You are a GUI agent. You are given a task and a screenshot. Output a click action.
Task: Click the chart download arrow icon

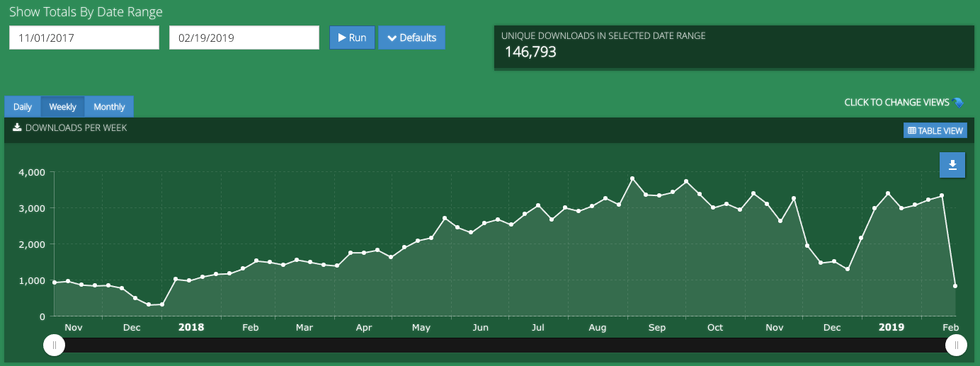[952, 165]
